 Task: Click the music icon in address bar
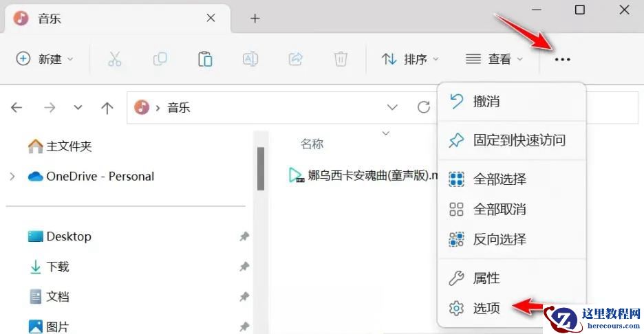tap(142, 107)
